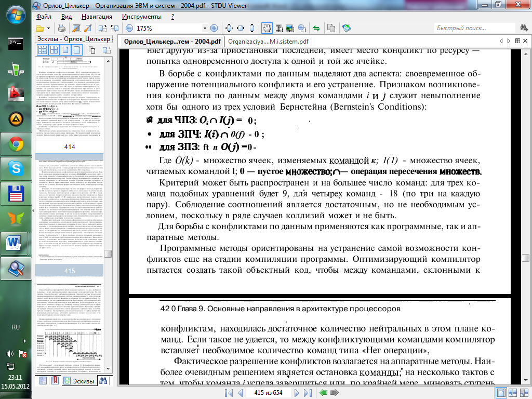The width and height of the screenshot is (532, 399).
Task: Click thumbnail panel copy pages icon
Action: (92, 50)
